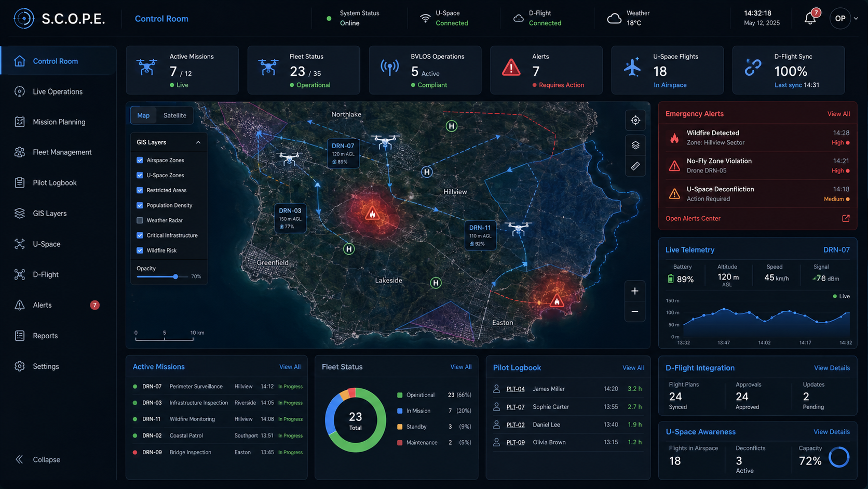The image size is (868, 489).
Task: Open the map layers stack icon
Action: (x=635, y=145)
